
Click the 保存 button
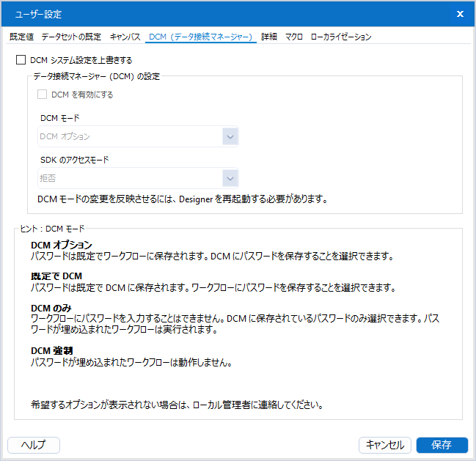(442, 445)
